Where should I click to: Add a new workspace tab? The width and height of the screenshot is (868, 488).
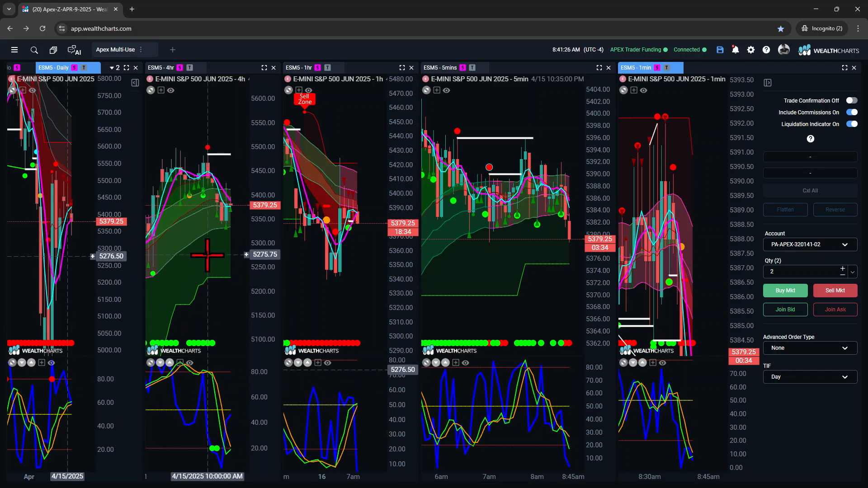(x=172, y=50)
